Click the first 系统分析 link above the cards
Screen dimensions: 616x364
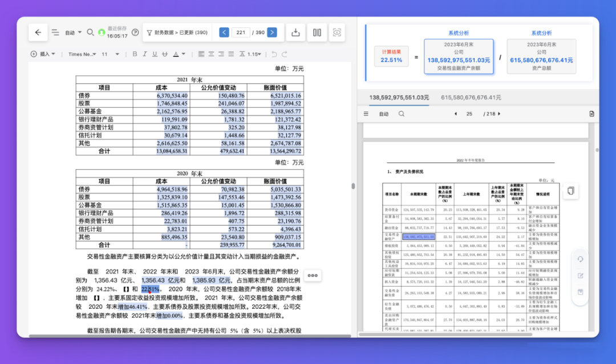coord(459,33)
